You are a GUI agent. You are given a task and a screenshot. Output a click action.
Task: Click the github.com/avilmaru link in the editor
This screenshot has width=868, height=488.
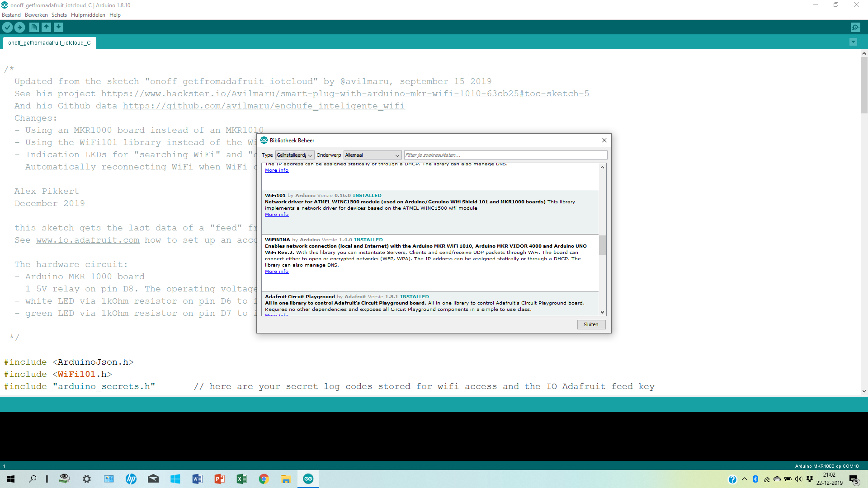264,106
